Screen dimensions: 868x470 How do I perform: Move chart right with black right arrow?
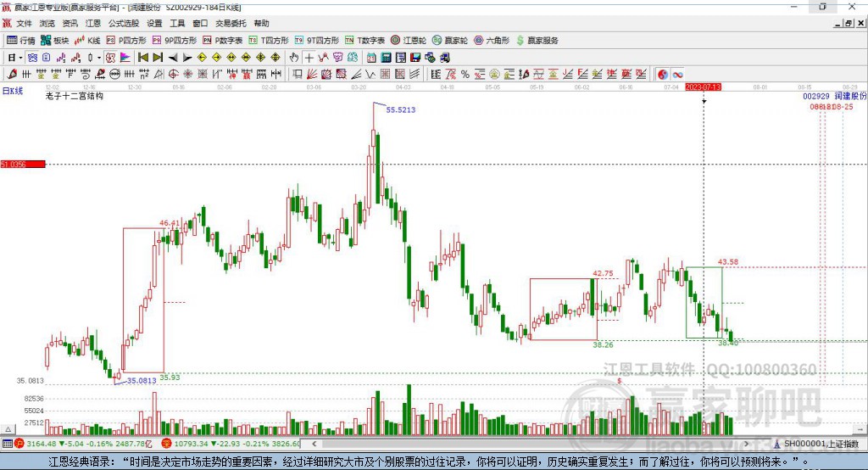187,58
